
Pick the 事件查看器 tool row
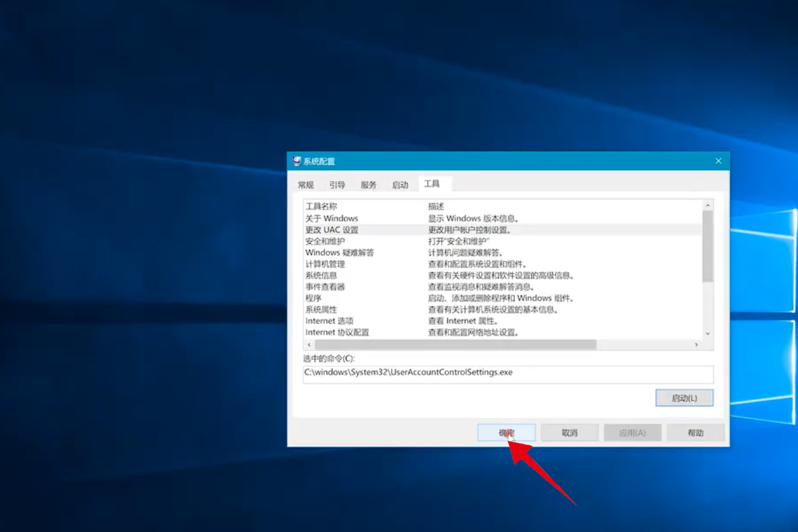(502, 286)
